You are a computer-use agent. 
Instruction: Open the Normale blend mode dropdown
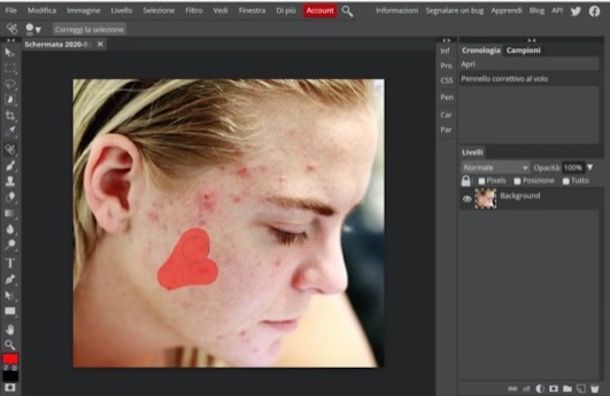click(496, 168)
